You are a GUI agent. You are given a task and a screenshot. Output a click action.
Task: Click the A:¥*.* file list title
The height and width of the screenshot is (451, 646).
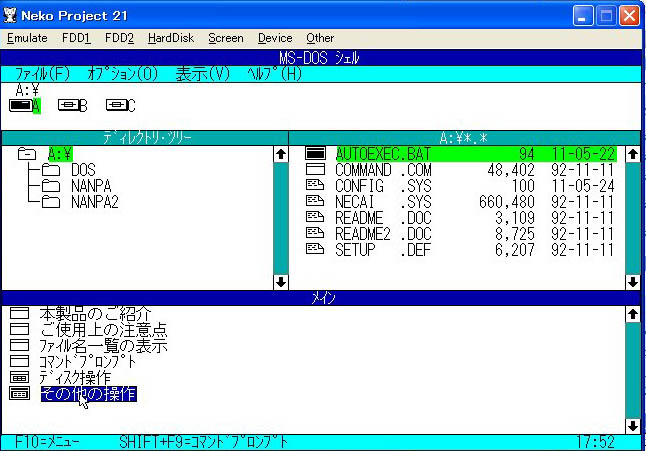tap(463, 138)
